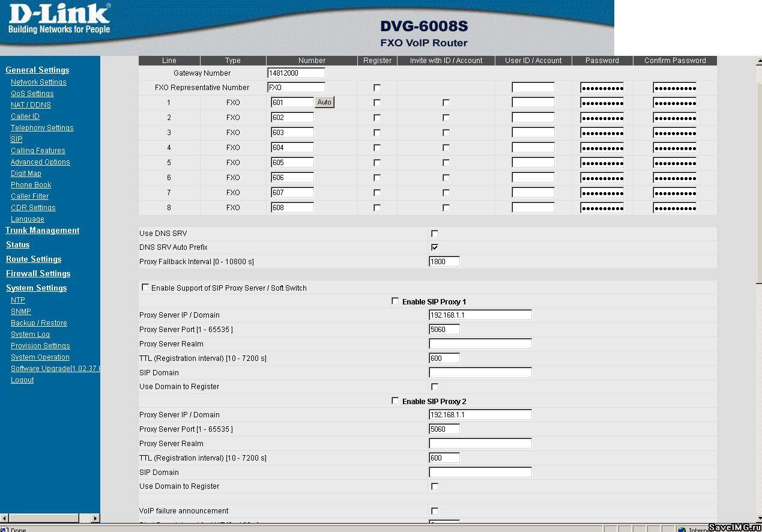
Task: Open System Log page
Action: click(x=30, y=334)
